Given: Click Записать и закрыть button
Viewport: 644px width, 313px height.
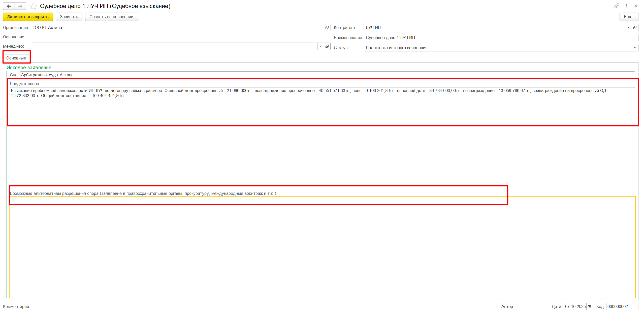Looking at the screenshot, I should (x=28, y=17).
